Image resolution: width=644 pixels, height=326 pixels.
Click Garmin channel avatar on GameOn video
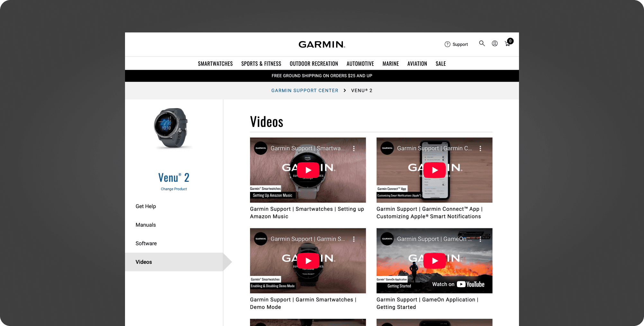(387, 239)
